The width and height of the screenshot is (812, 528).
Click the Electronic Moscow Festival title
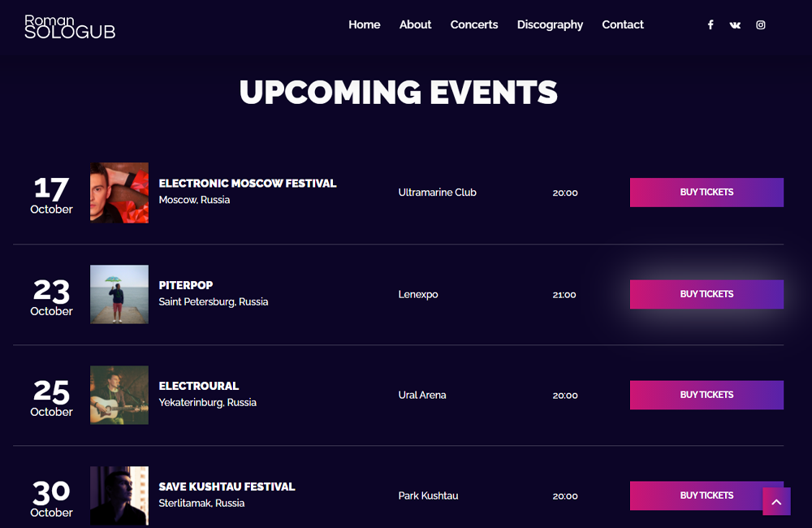coord(248,184)
